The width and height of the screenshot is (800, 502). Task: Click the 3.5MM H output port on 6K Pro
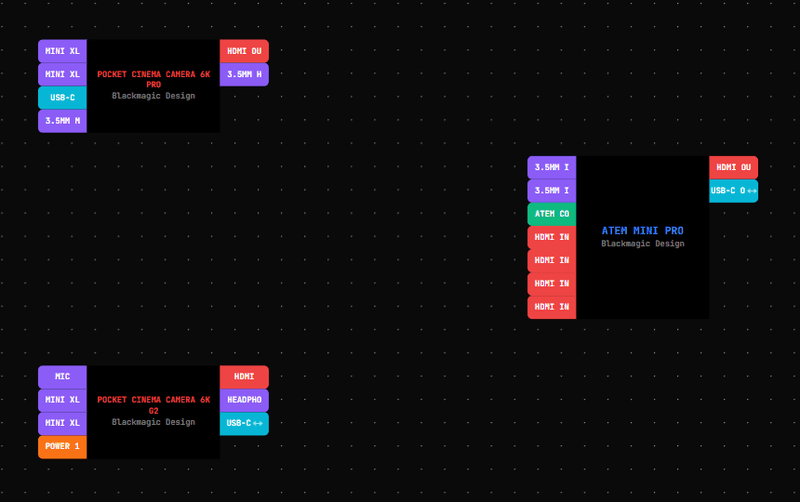click(244, 74)
